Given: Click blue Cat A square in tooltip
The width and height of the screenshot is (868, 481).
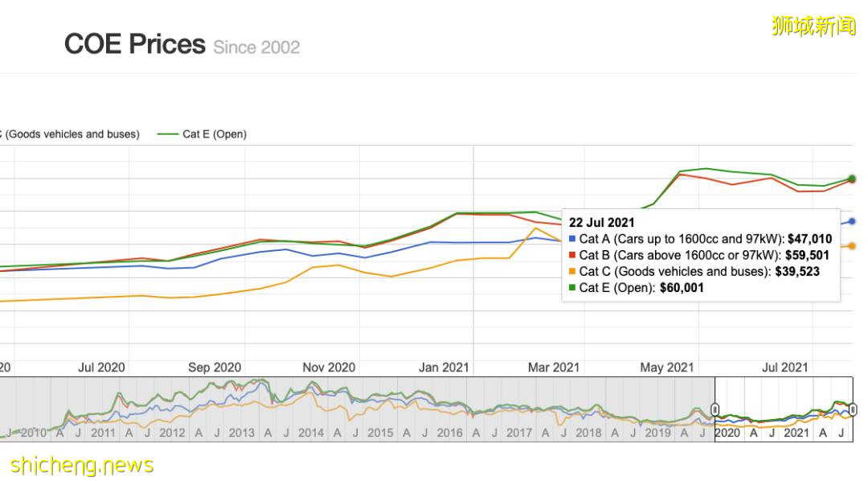Looking at the screenshot, I should 572,239.
